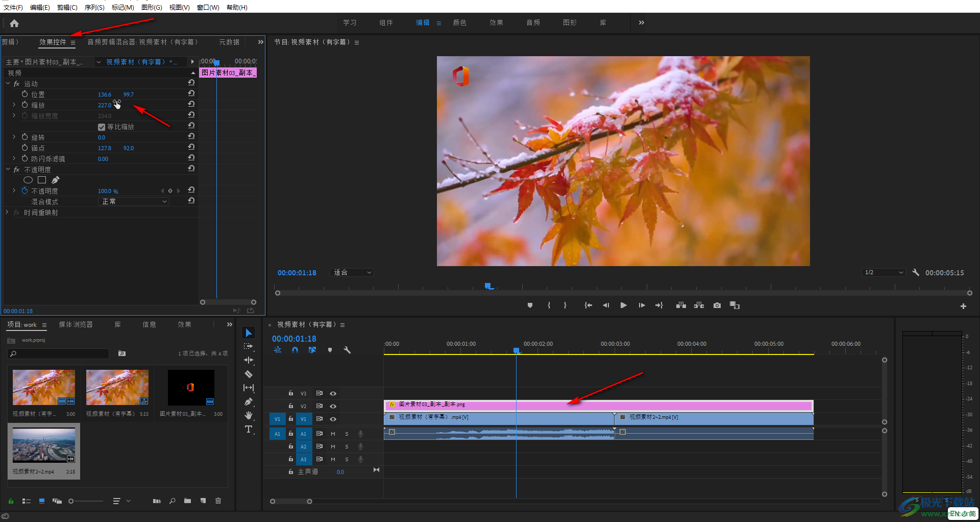Viewport: 980px width, 522px height.
Task: Open the 文件(F) menu
Action: [13, 7]
